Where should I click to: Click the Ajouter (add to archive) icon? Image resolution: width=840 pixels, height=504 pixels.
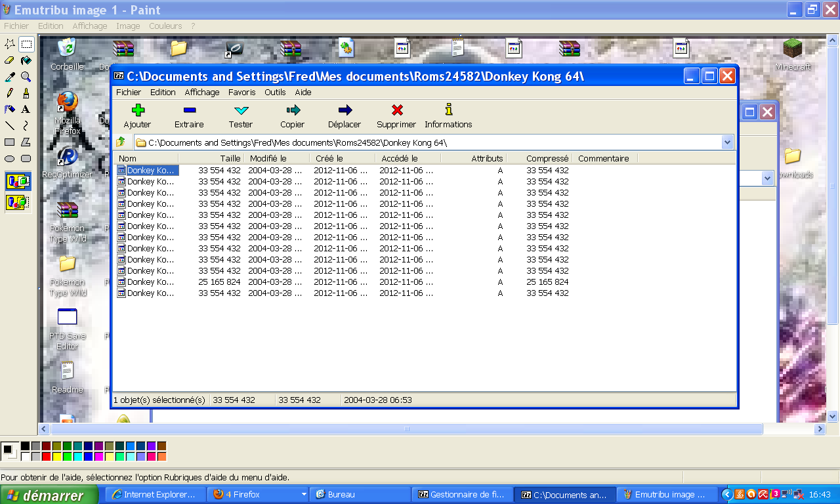pos(137,115)
